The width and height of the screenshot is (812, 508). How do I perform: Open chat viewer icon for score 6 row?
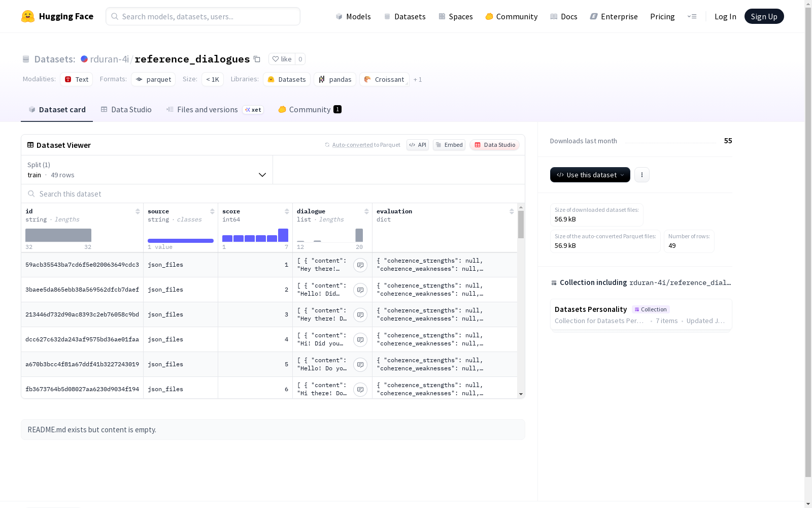click(360, 390)
